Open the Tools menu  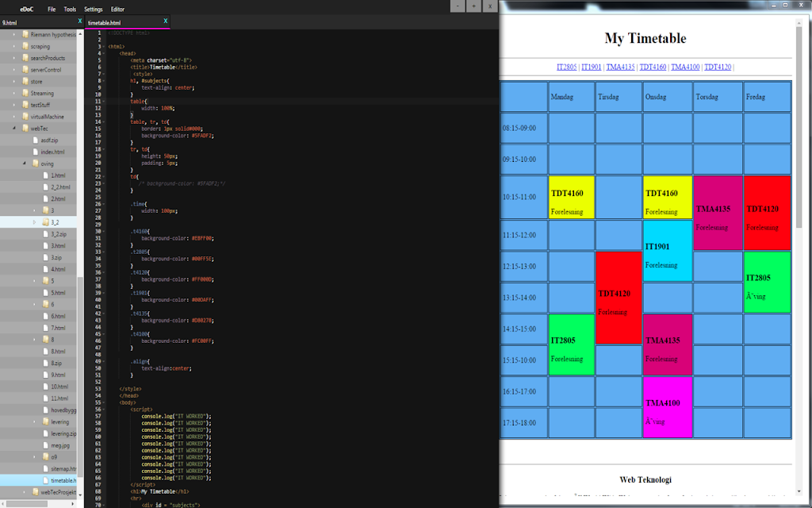(70, 10)
